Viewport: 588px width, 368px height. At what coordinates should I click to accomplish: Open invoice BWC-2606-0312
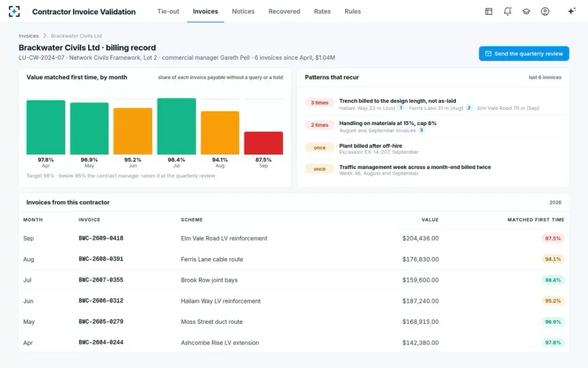[x=101, y=301]
